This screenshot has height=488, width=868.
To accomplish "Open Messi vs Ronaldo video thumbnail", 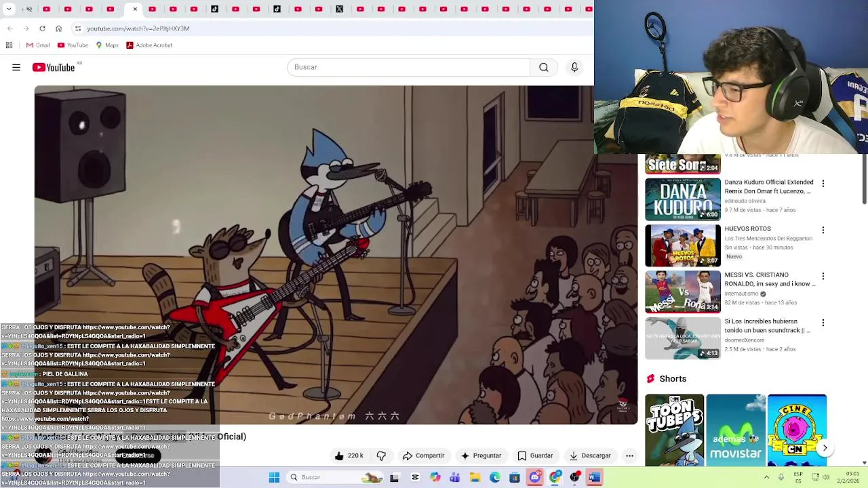I will 683,291.
